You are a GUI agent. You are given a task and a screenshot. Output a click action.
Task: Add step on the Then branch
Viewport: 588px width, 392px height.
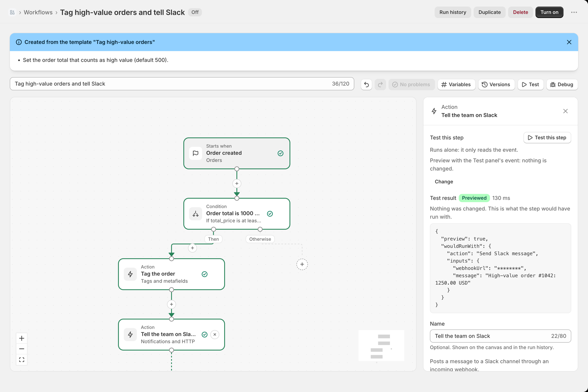tap(192, 248)
